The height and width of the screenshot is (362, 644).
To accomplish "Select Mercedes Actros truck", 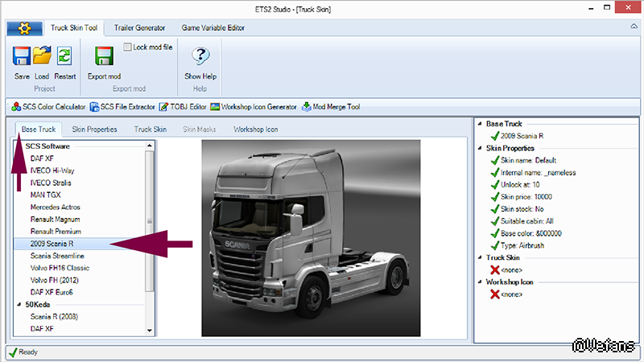I will 55,207.
